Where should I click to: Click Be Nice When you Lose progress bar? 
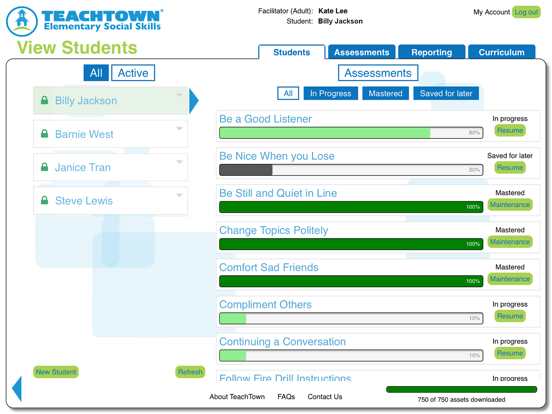tap(351, 170)
